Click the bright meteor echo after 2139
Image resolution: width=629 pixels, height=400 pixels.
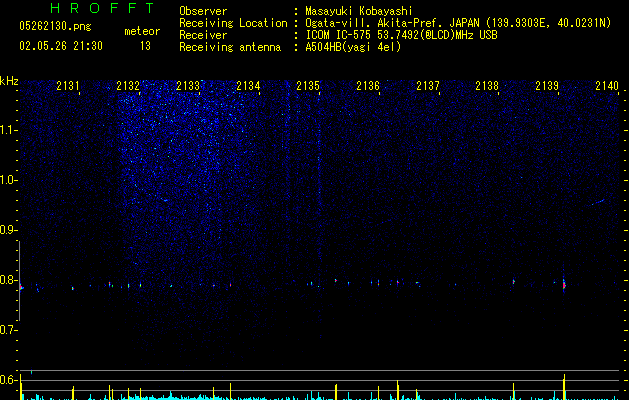click(x=564, y=285)
